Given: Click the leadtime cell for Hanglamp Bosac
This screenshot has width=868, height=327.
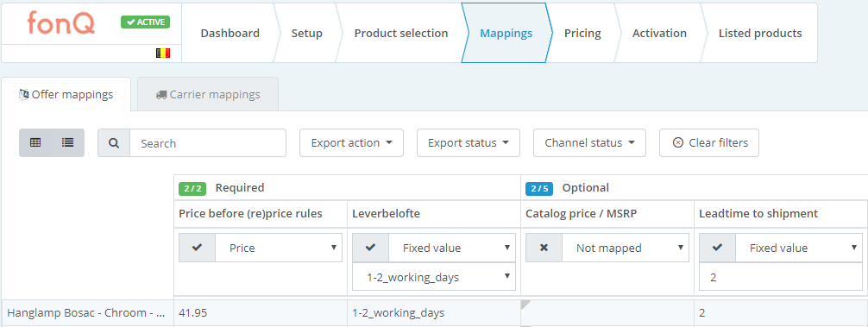Looking at the screenshot, I should coord(781,313).
